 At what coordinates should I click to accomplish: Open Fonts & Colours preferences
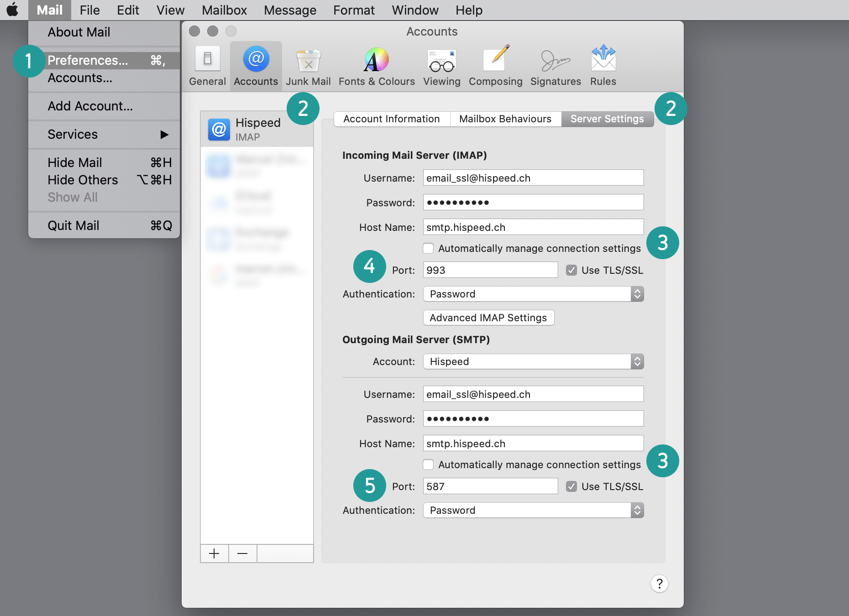click(377, 67)
